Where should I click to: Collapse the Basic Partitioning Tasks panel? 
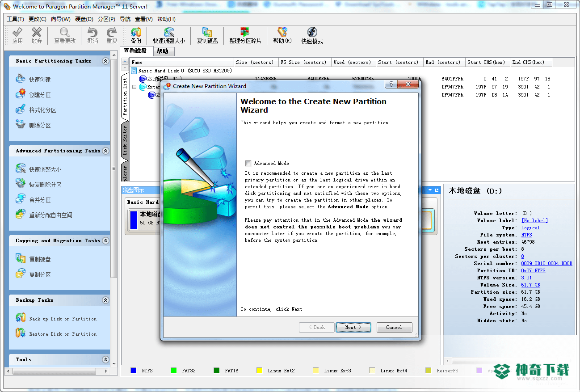pyautogui.click(x=105, y=61)
